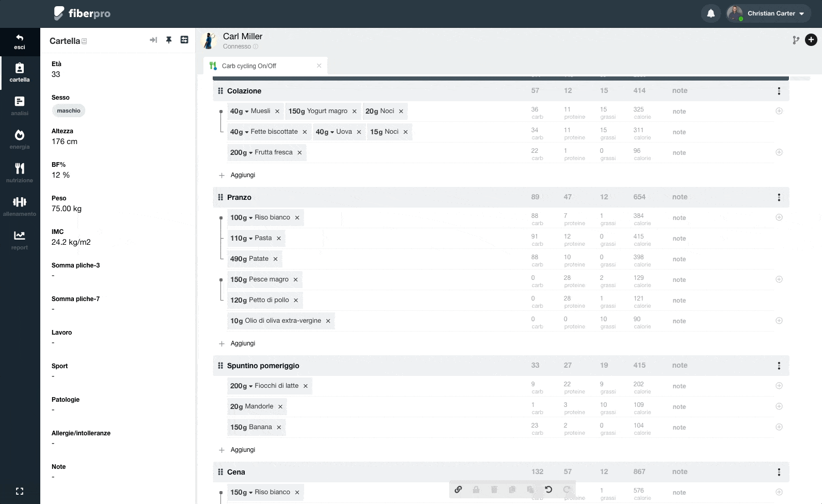Remove the Banana chip
The width and height of the screenshot is (822, 504).
click(x=279, y=427)
